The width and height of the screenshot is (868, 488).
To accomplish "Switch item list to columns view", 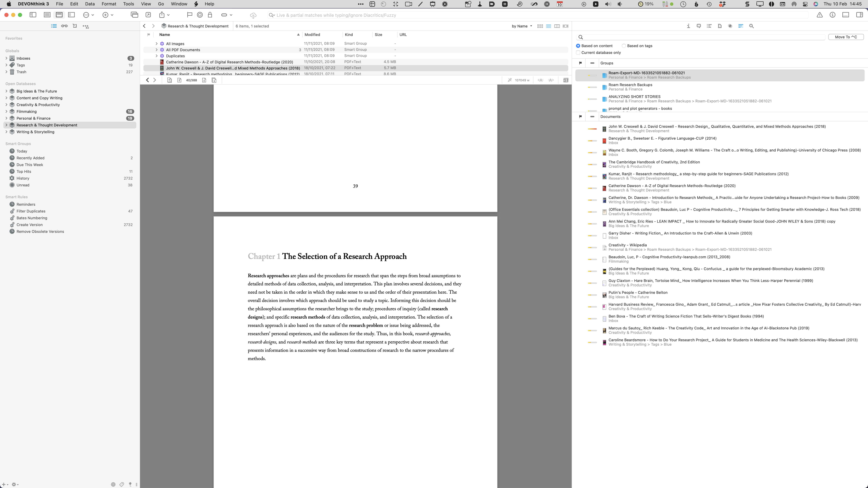I will pos(557,26).
